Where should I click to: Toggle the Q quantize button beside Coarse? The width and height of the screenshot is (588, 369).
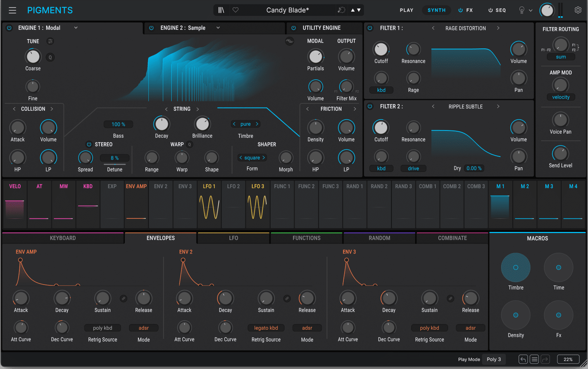[x=50, y=57]
